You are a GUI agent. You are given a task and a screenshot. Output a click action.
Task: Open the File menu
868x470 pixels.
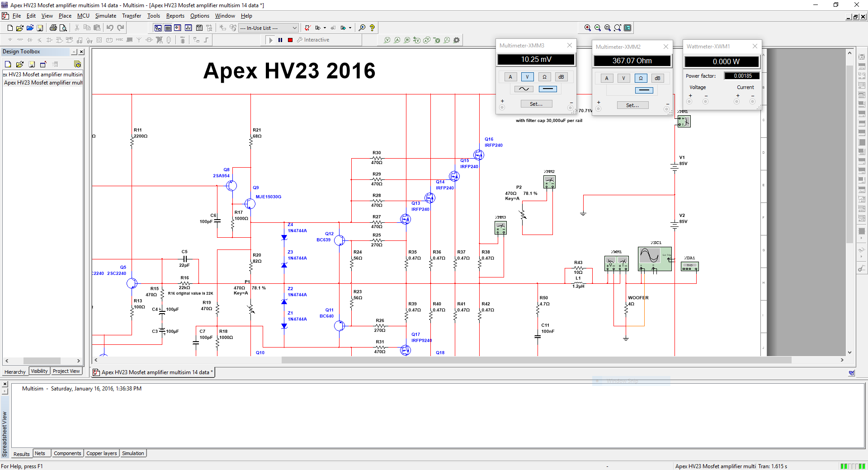click(17, 16)
